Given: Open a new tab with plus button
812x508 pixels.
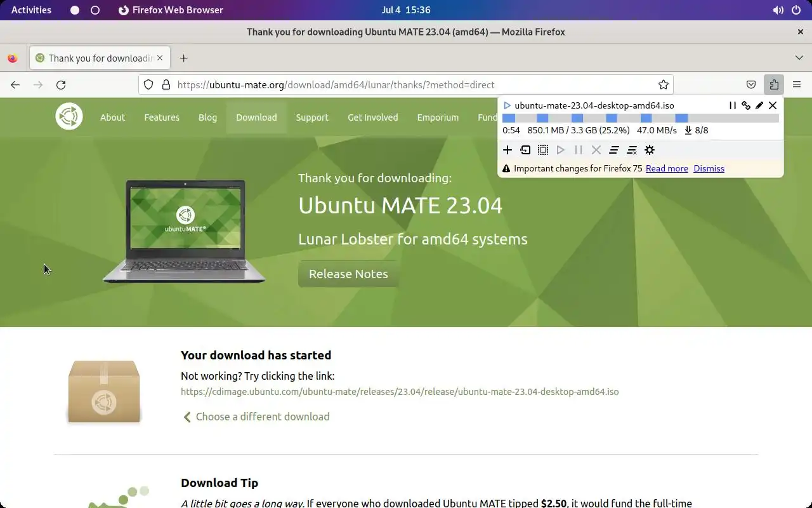Looking at the screenshot, I should [x=183, y=58].
